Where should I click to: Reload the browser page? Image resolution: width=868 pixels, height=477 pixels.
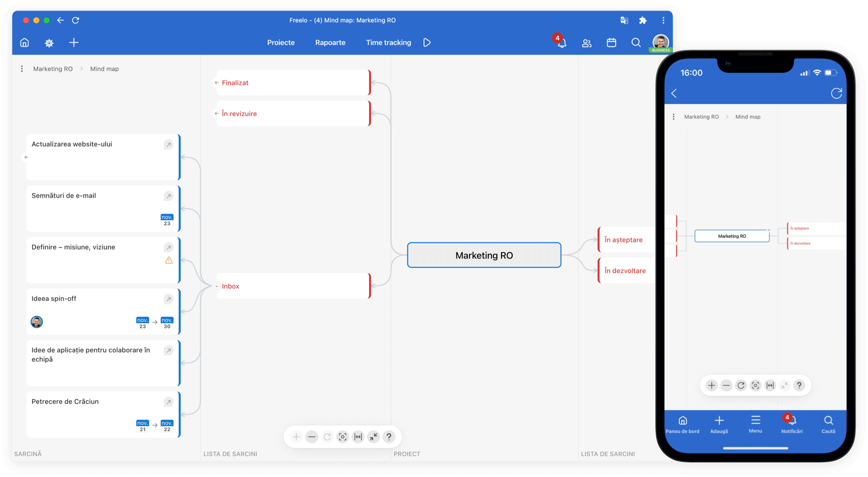pyautogui.click(x=75, y=20)
